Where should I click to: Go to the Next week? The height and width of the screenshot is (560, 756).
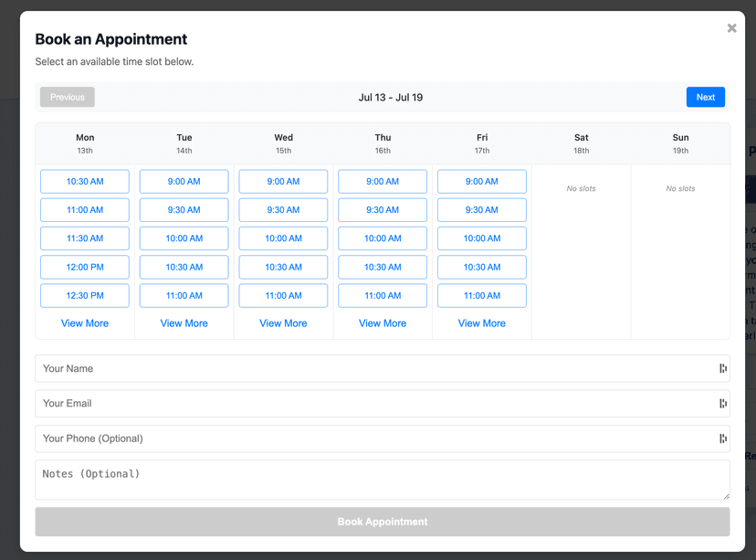[x=706, y=97]
